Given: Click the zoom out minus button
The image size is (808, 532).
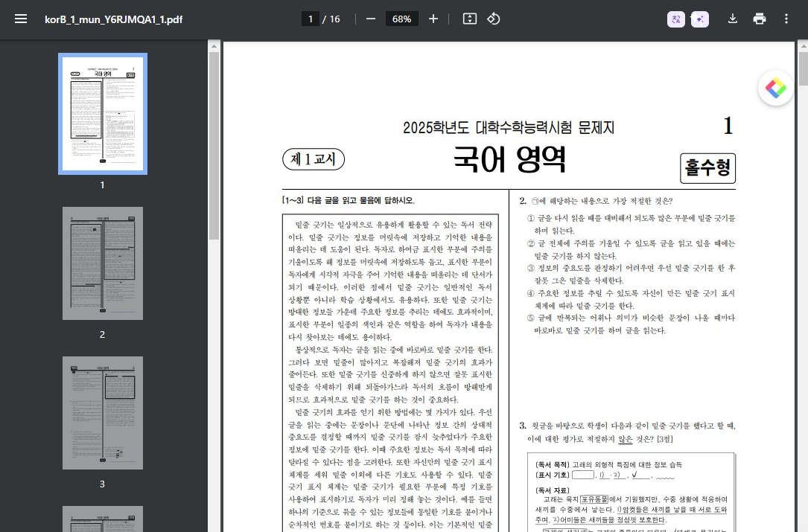Looking at the screenshot, I should 371,19.
